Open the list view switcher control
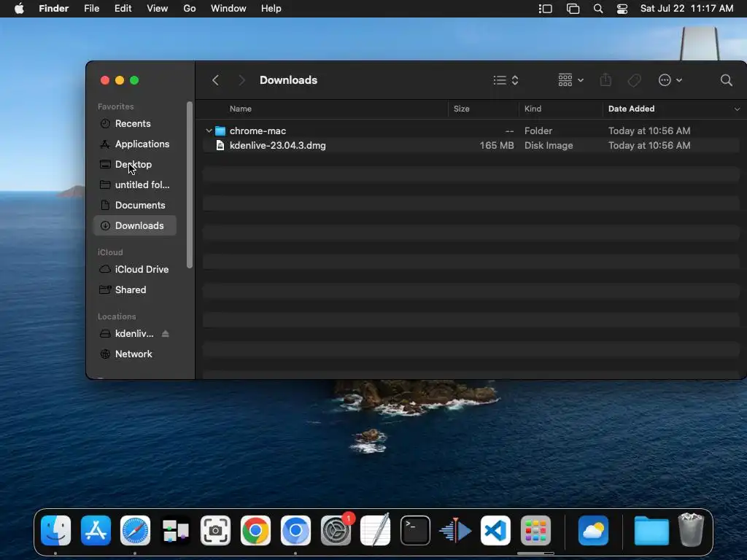The image size is (747, 560). [x=506, y=80]
